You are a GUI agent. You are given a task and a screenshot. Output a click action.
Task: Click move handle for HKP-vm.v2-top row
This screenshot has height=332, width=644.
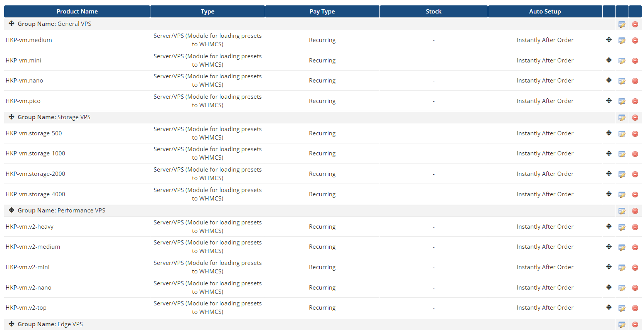pos(609,307)
